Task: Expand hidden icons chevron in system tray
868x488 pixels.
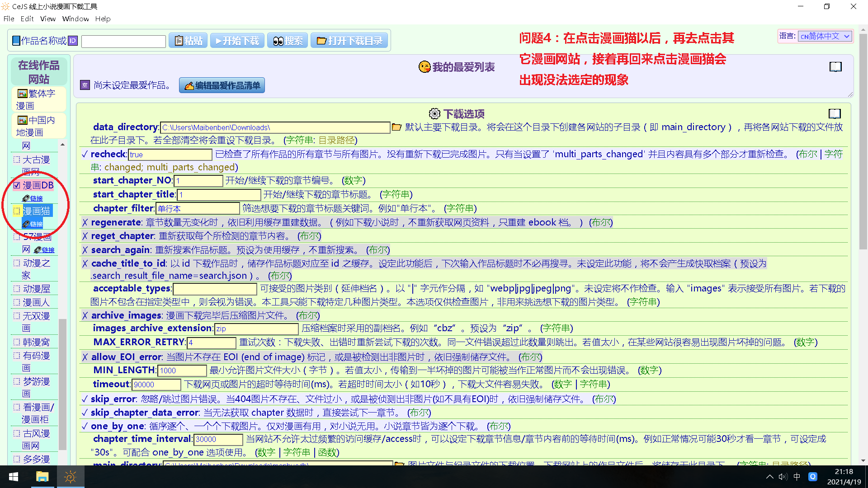Action: coord(769,476)
